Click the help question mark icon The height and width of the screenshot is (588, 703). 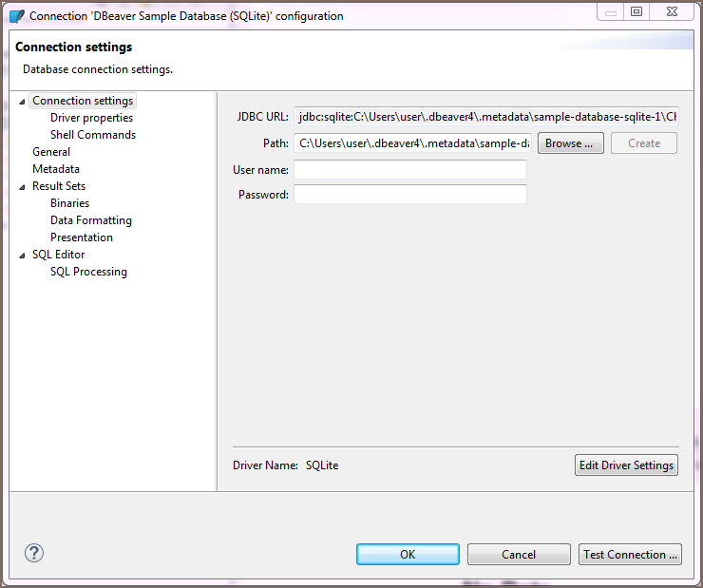point(34,553)
